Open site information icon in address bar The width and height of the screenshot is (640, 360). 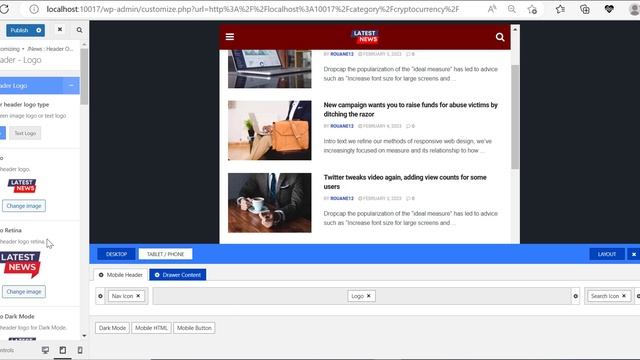click(x=34, y=9)
